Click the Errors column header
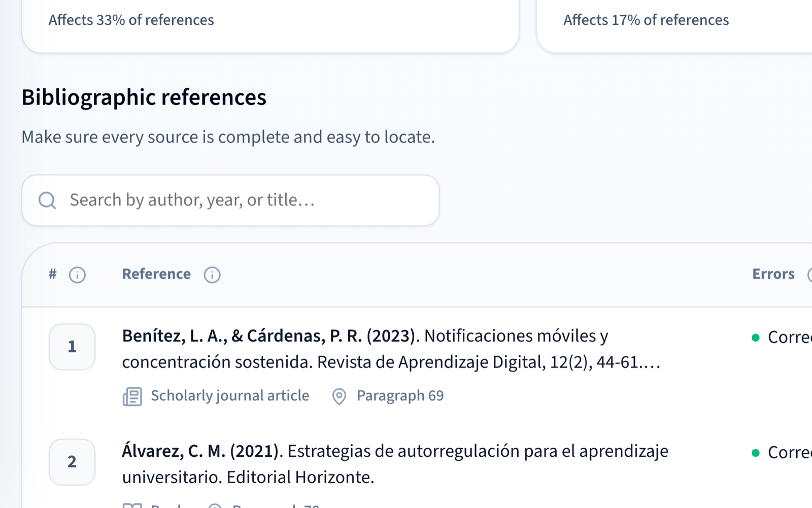 pos(773,274)
